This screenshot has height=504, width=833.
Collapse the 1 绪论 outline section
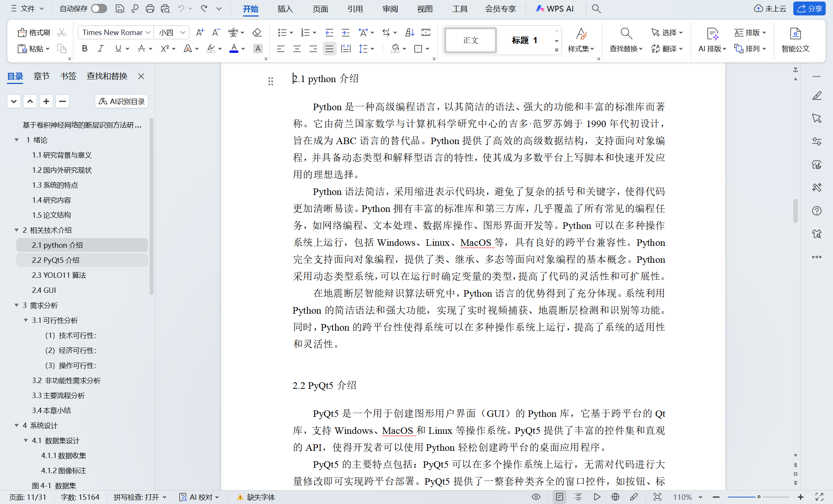pos(17,140)
